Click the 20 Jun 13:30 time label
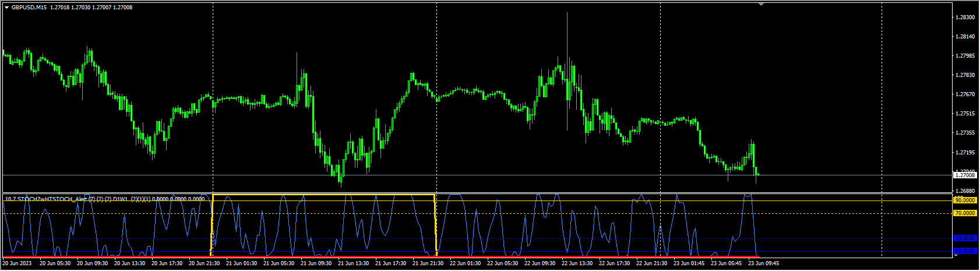The height and width of the screenshot is (271, 980). coord(129,263)
